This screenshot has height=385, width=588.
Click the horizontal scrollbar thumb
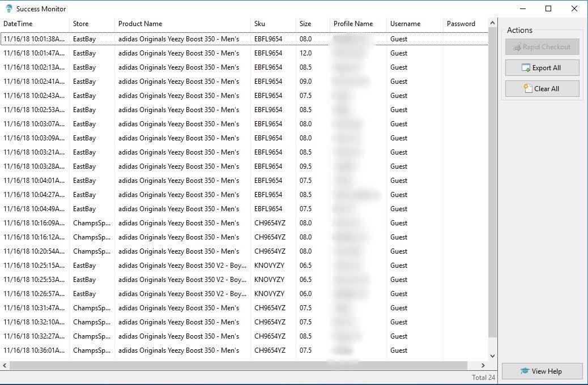point(238,365)
